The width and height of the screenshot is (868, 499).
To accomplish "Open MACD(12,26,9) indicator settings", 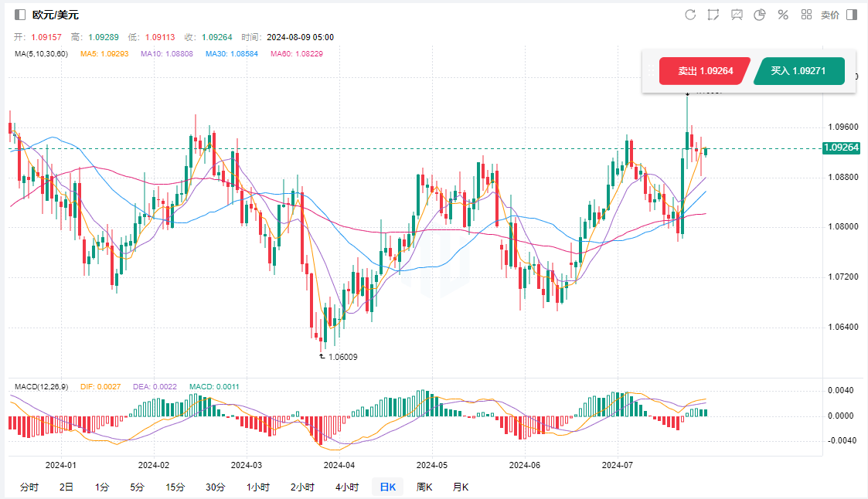I will click(43, 386).
